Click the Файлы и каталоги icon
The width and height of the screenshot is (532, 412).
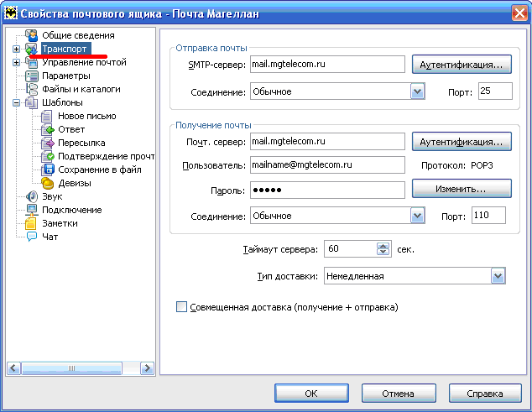32,89
